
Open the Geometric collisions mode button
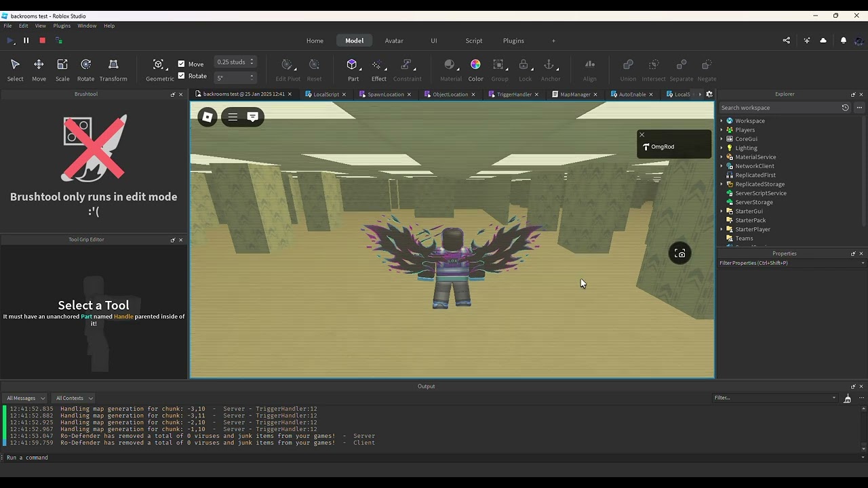click(159, 70)
